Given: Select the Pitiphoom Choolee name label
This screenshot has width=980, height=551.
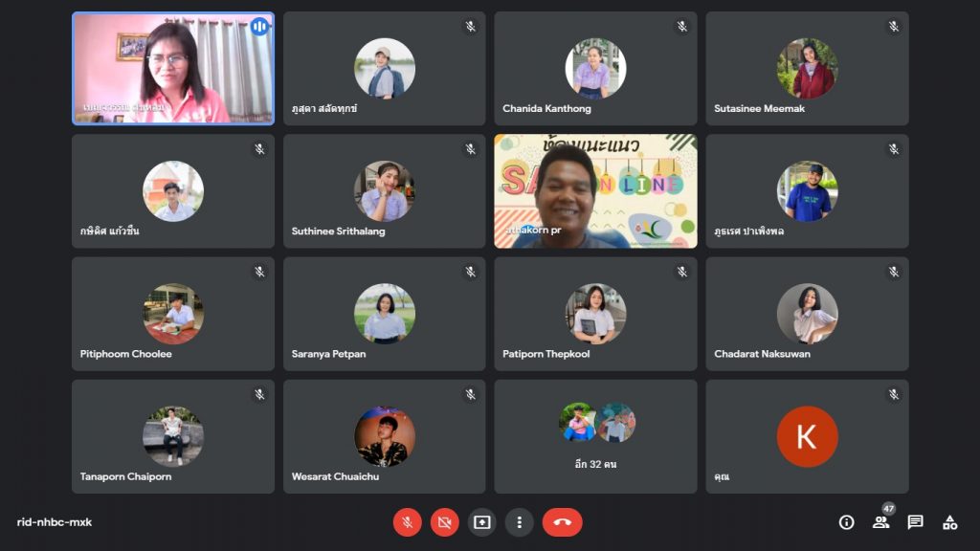Looking at the screenshot, I should tap(126, 354).
